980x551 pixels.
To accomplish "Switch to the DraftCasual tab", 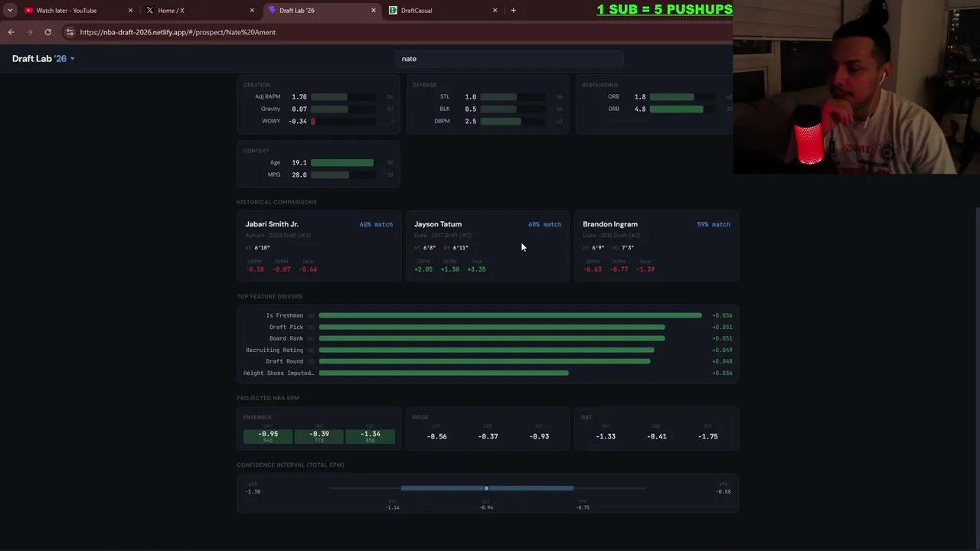I will (442, 11).
